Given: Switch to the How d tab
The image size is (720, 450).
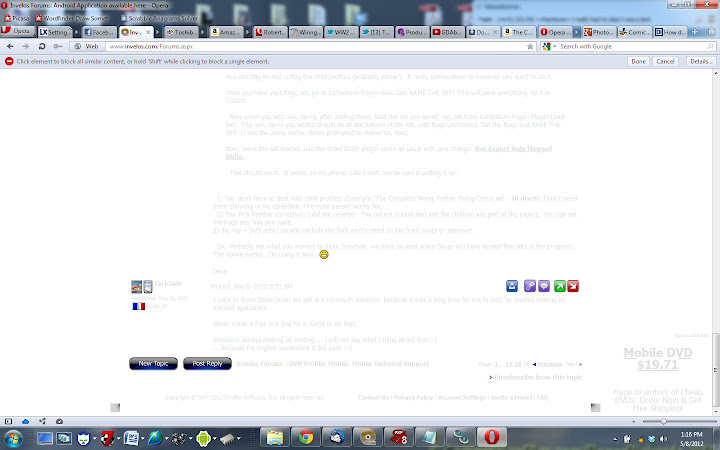Looking at the screenshot, I should tap(670, 32).
